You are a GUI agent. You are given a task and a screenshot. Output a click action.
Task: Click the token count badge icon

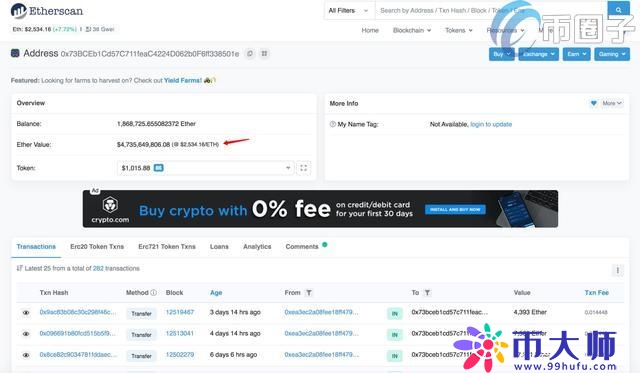coord(158,168)
